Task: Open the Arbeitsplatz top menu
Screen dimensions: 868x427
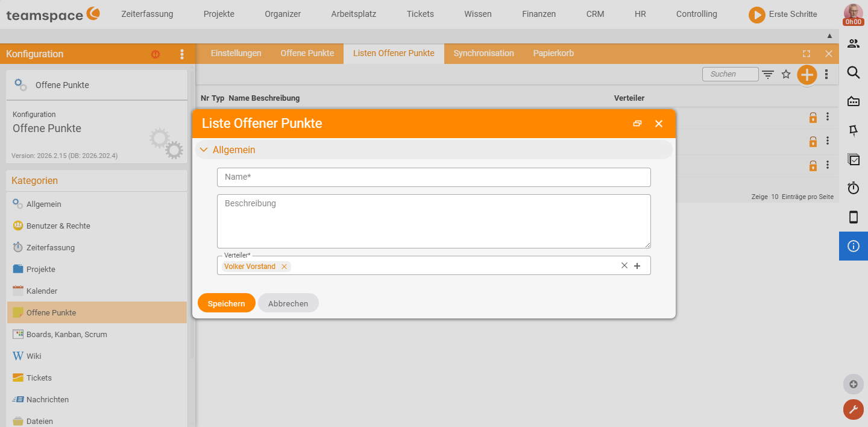Action: [x=354, y=14]
